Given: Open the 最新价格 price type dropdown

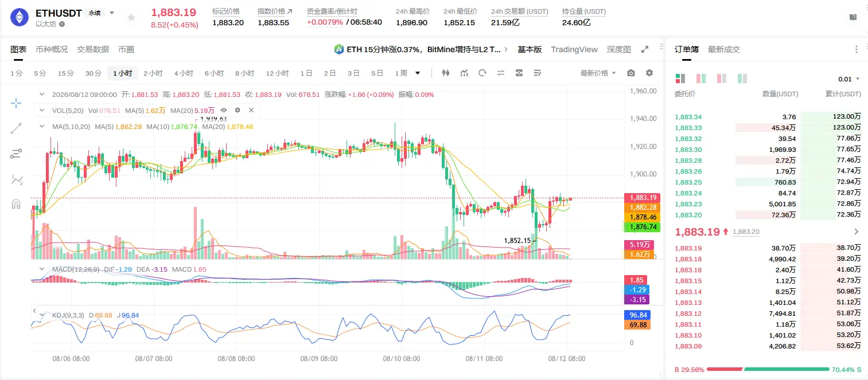Looking at the screenshot, I should [x=598, y=73].
